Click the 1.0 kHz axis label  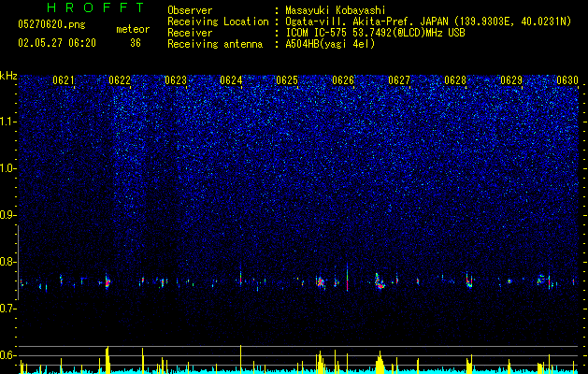coord(7,168)
